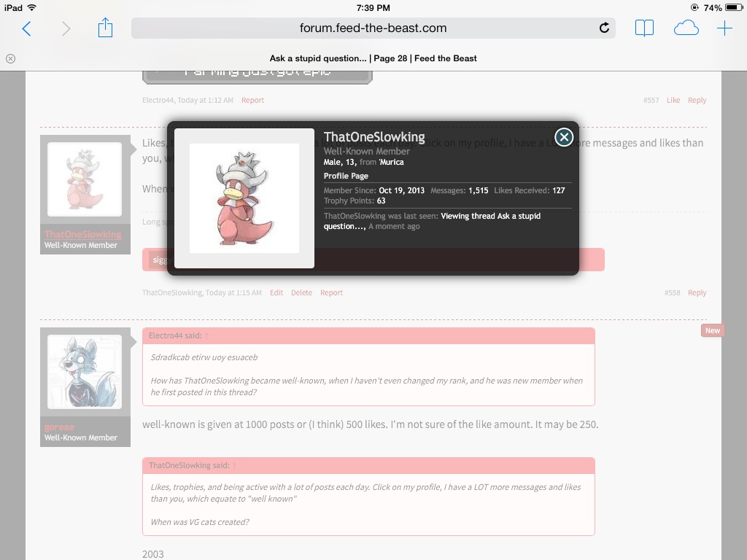Expand the Electro44 said quote arrow
The image size is (747, 560).
coord(206,335)
